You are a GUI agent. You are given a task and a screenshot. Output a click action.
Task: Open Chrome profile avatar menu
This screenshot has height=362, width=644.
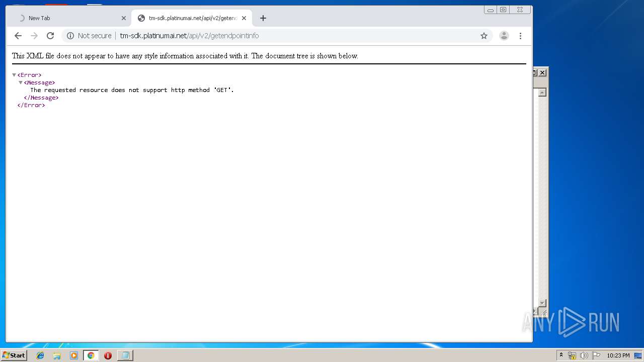point(504,36)
